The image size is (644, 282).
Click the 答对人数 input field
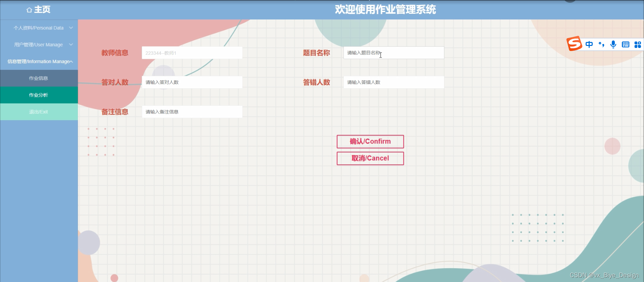point(192,82)
